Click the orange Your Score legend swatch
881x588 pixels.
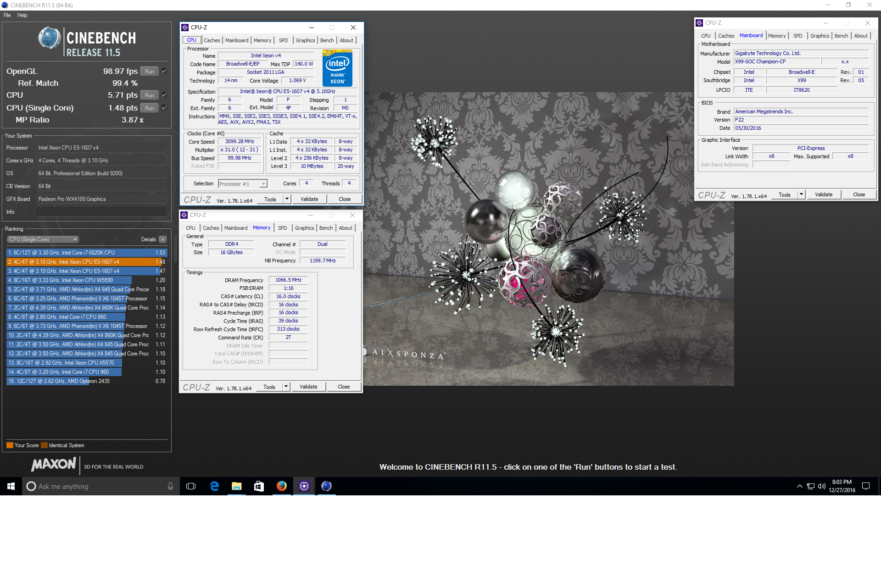10,445
